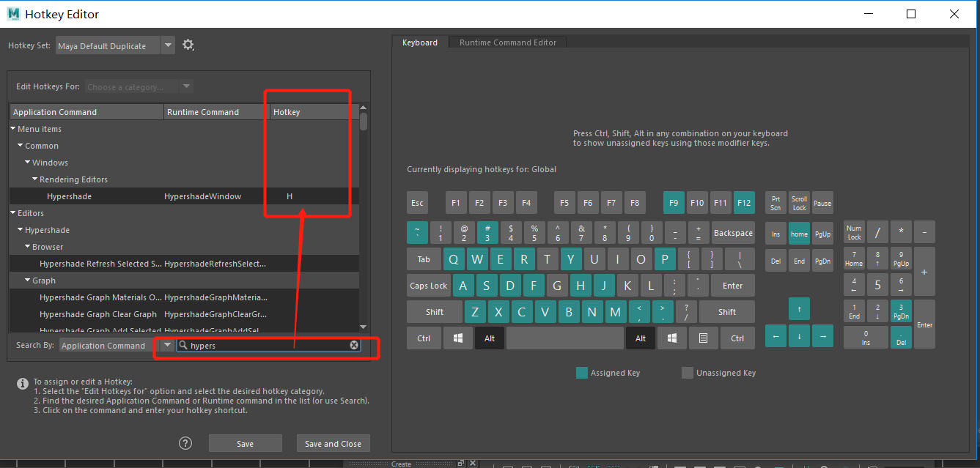Select the left arrow key
980x468 pixels.
pos(775,336)
